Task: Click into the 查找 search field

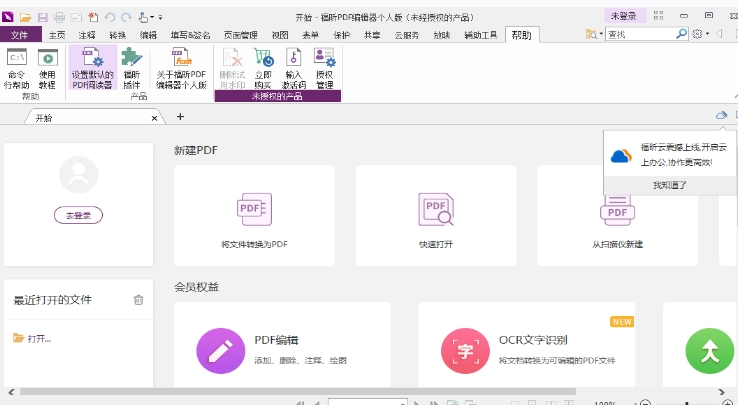Action: tap(640, 34)
